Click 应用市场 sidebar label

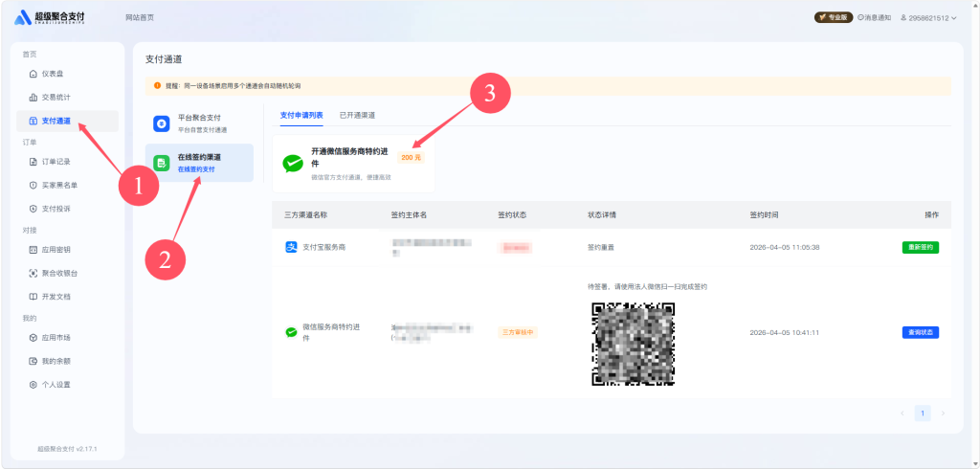pyautogui.click(x=56, y=338)
